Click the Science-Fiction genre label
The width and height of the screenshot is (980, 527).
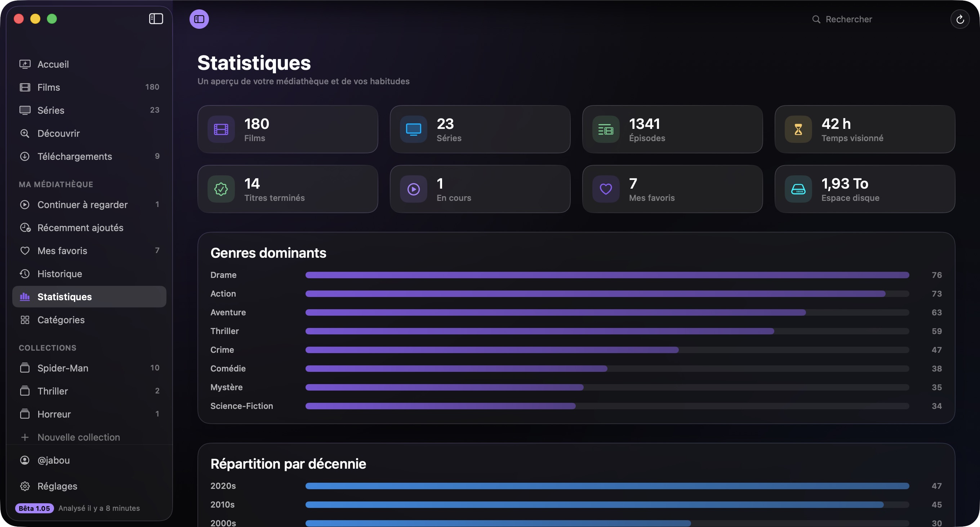(241, 406)
